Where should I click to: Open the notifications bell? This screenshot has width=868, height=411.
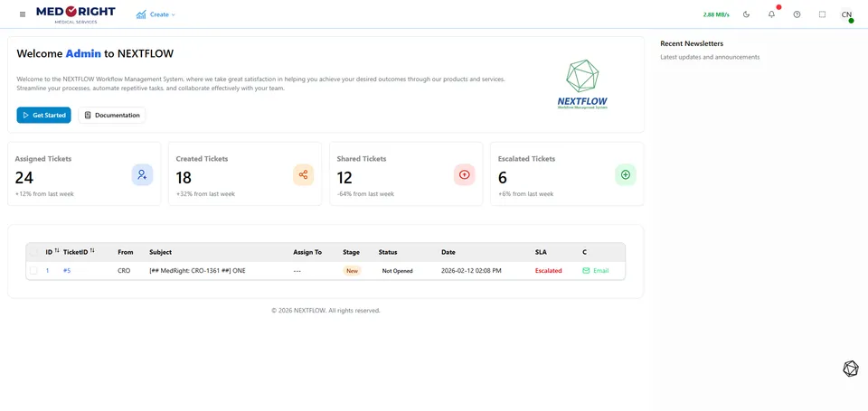pos(771,14)
